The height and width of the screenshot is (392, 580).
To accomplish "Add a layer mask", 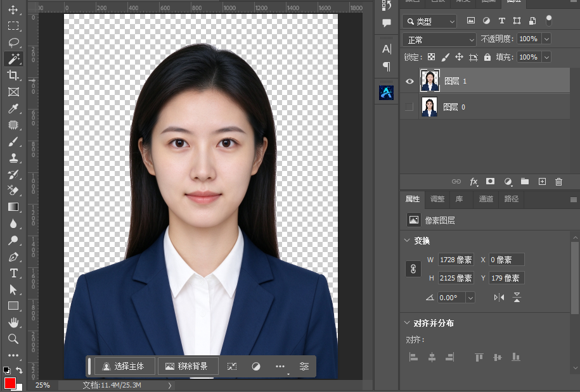I will point(490,181).
